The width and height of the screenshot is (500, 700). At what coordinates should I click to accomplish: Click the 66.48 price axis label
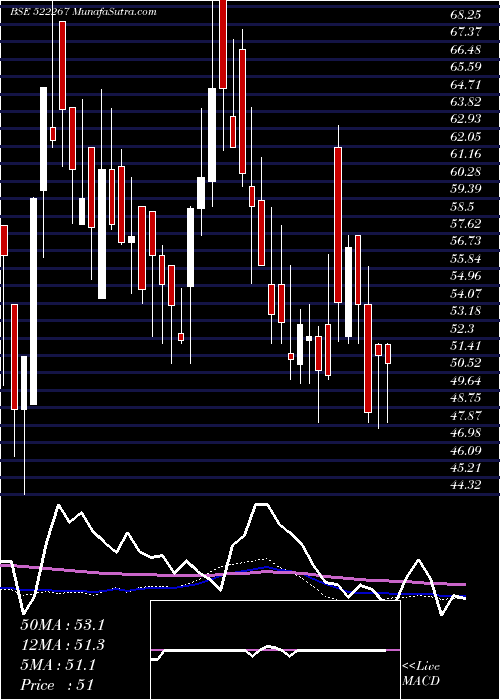(x=466, y=50)
